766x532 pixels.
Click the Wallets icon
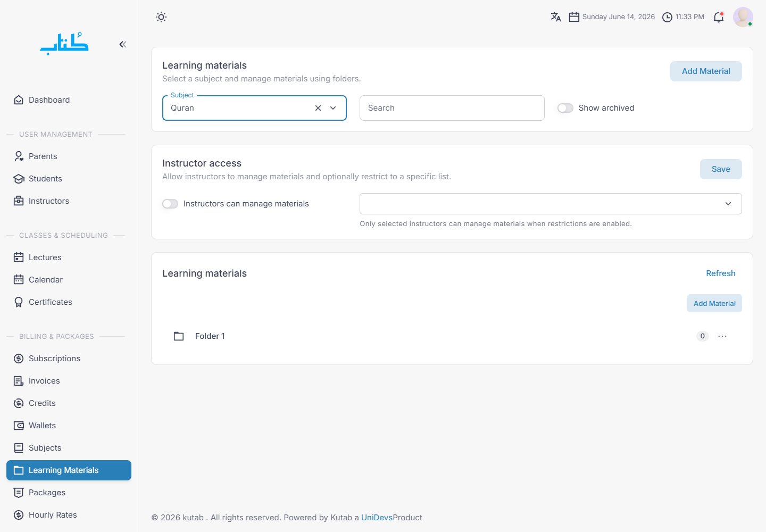tap(19, 426)
